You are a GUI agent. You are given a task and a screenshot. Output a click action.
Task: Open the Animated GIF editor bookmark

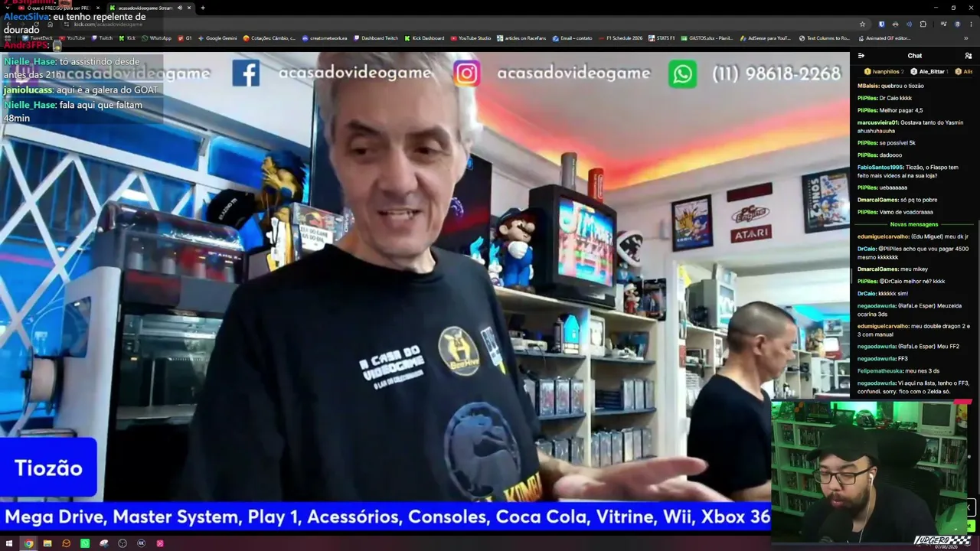(x=884, y=37)
